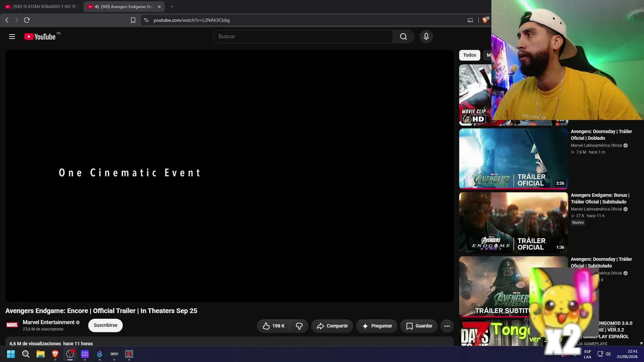Click the YouTube search magnifier button

click(404, 36)
